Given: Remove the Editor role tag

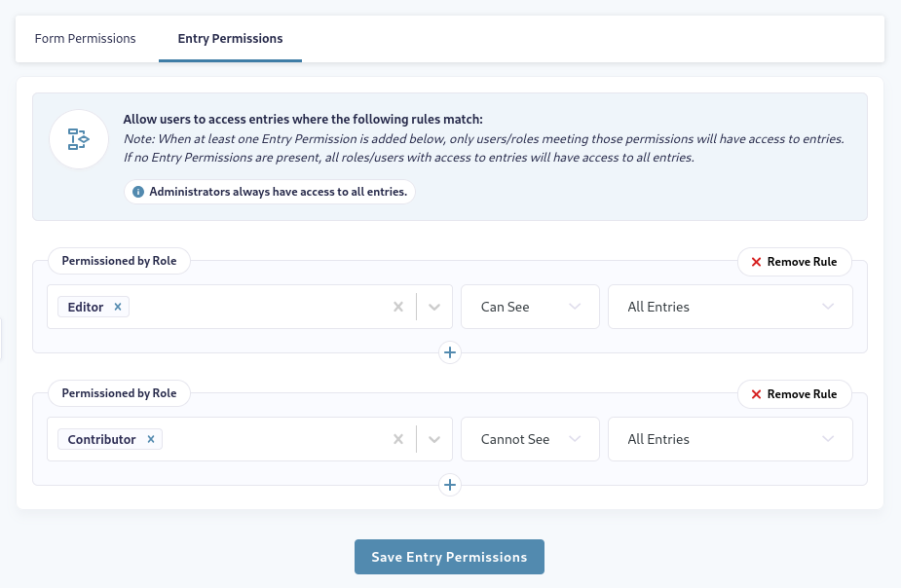Looking at the screenshot, I should 118,307.
